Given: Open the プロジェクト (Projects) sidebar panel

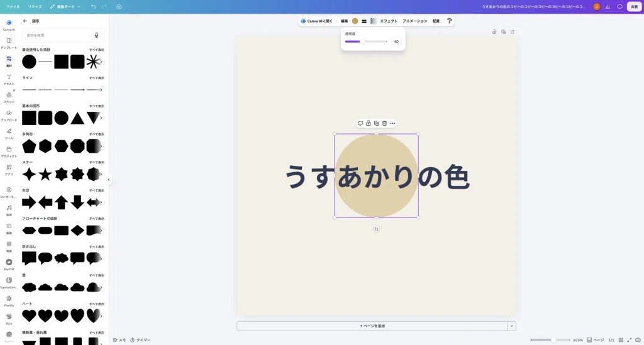Looking at the screenshot, I should click(9, 151).
